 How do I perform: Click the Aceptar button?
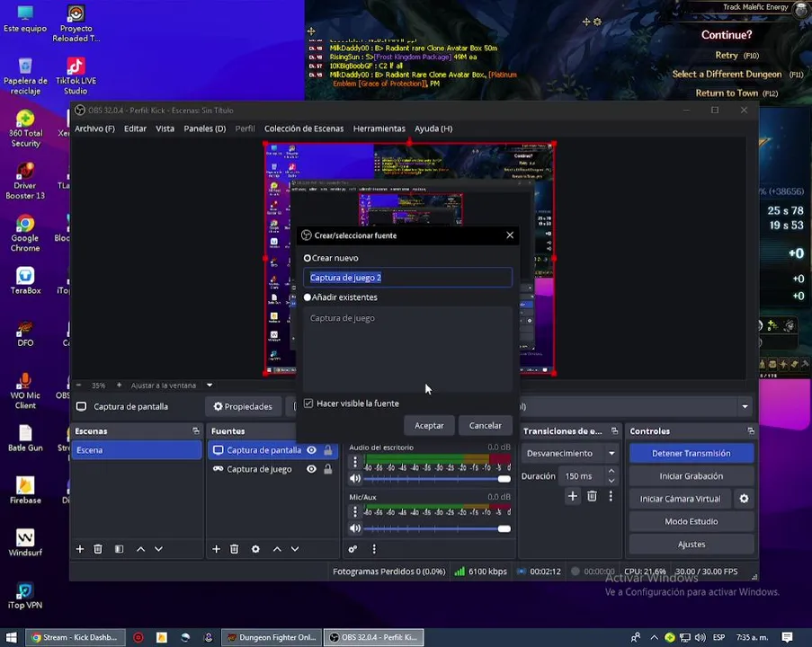click(429, 425)
